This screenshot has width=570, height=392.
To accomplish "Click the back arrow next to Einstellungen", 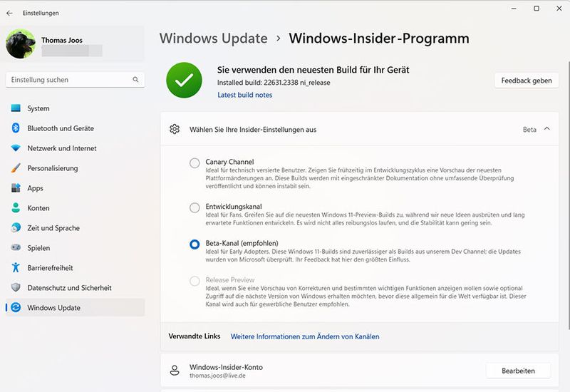I will [x=9, y=13].
